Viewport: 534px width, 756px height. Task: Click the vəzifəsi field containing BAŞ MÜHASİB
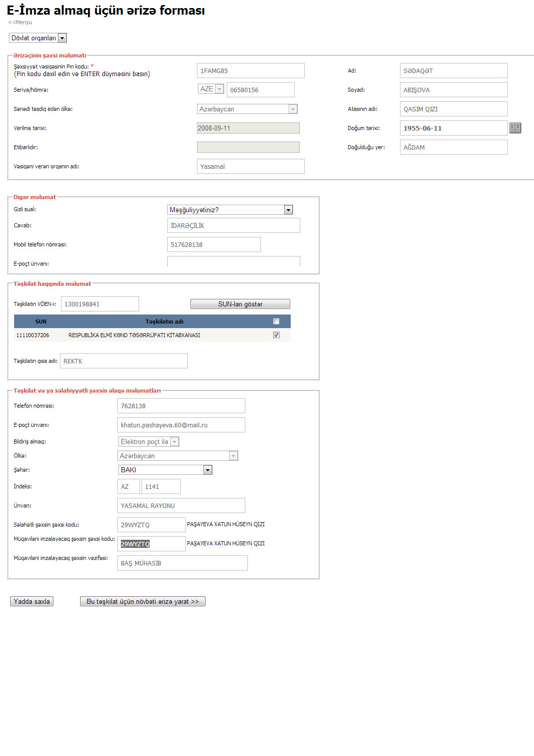point(182,563)
